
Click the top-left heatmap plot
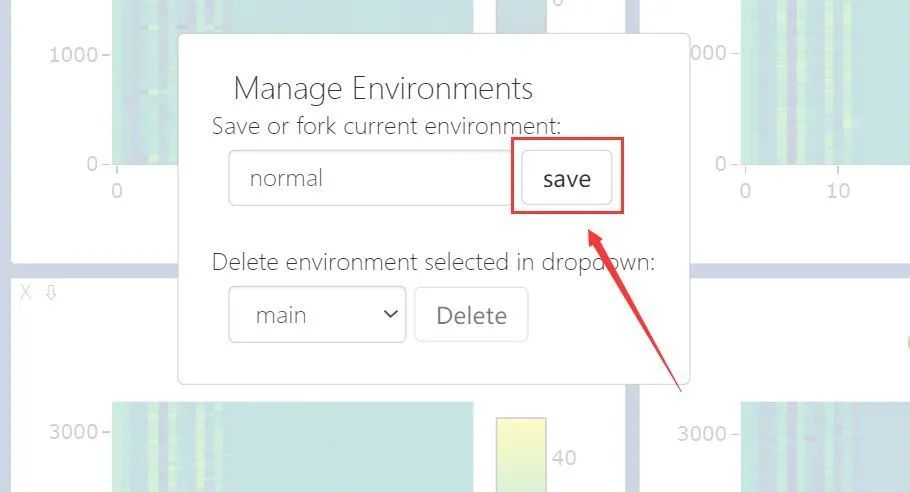[x=145, y=82]
